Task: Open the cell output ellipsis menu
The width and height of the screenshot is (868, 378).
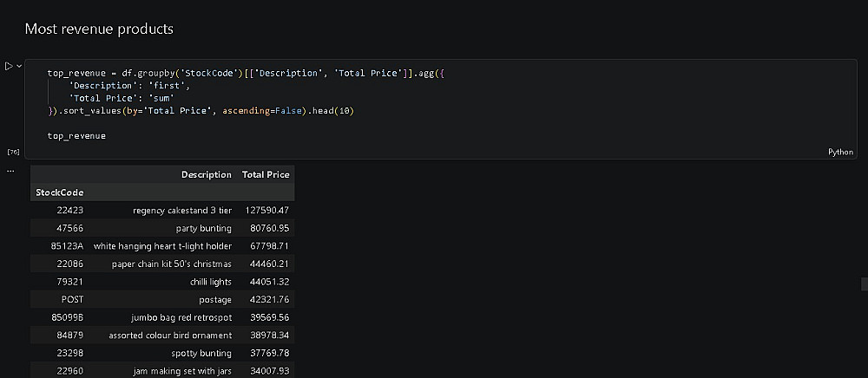Action: (10, 170)
